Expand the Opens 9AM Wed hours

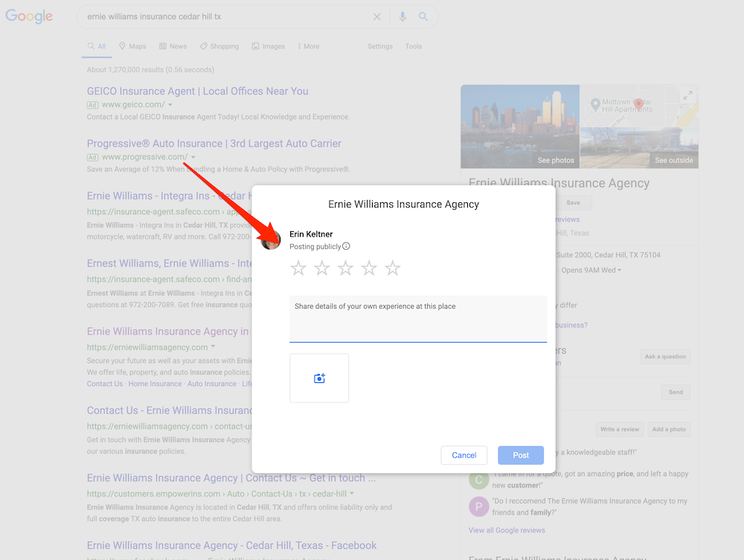pyautogui.click(x=591, y=270)
